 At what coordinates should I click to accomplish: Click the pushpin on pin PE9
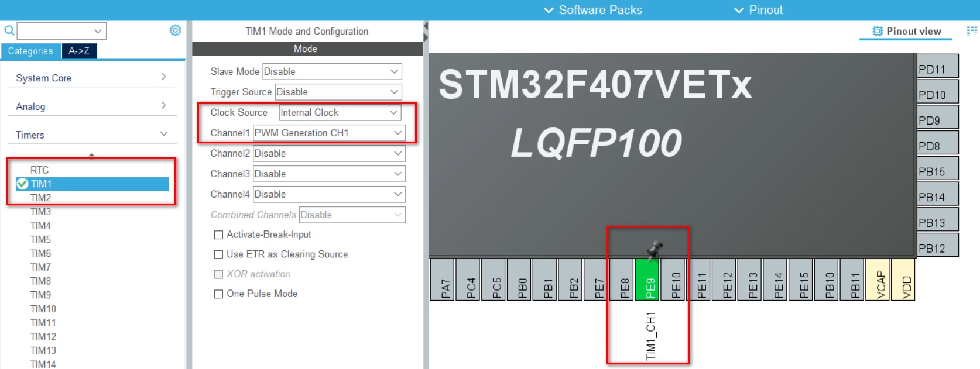tap(654, 250)
